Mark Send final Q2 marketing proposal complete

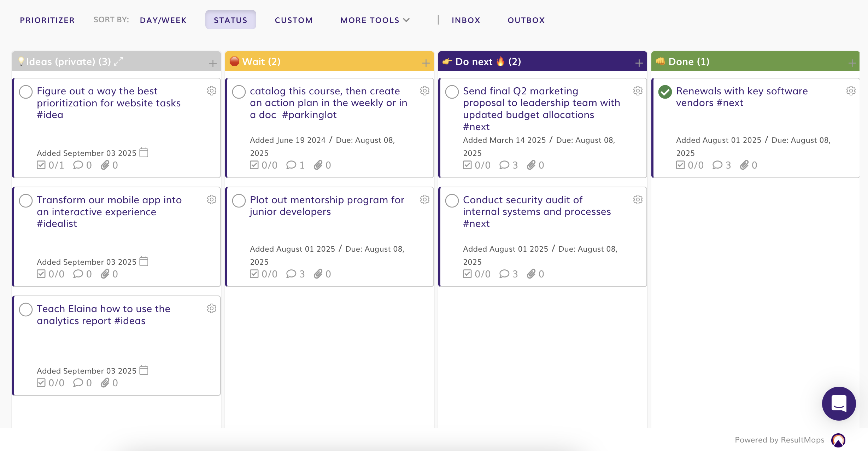coord(452,92)
